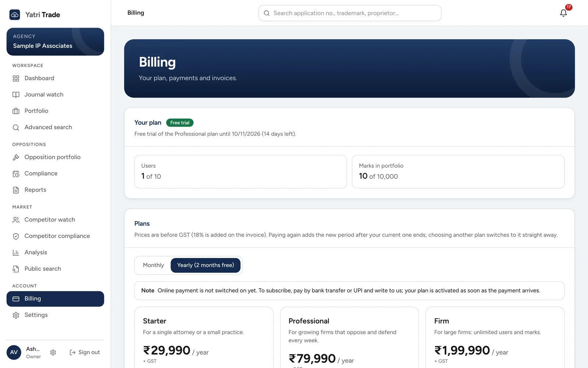The height and width of the screenshot is (368, 588).
Task: Click the Ash... Owner user name
Action: 33,353
